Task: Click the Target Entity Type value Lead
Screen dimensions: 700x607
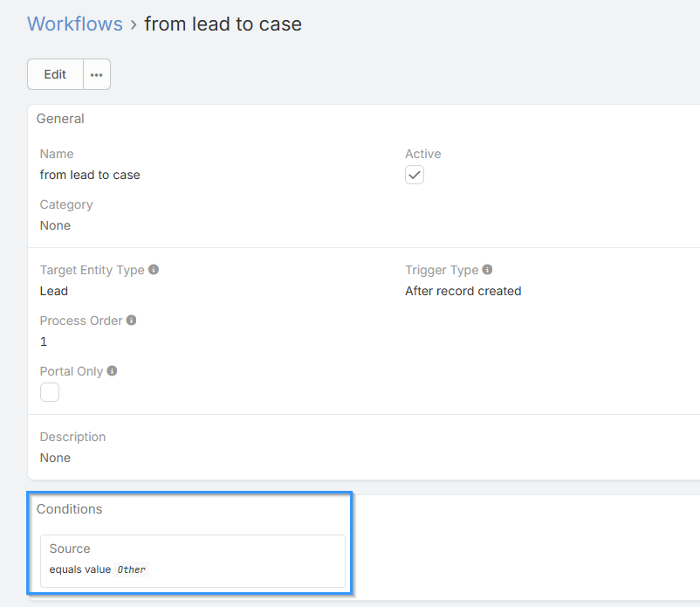Action: tap(54, 291)
